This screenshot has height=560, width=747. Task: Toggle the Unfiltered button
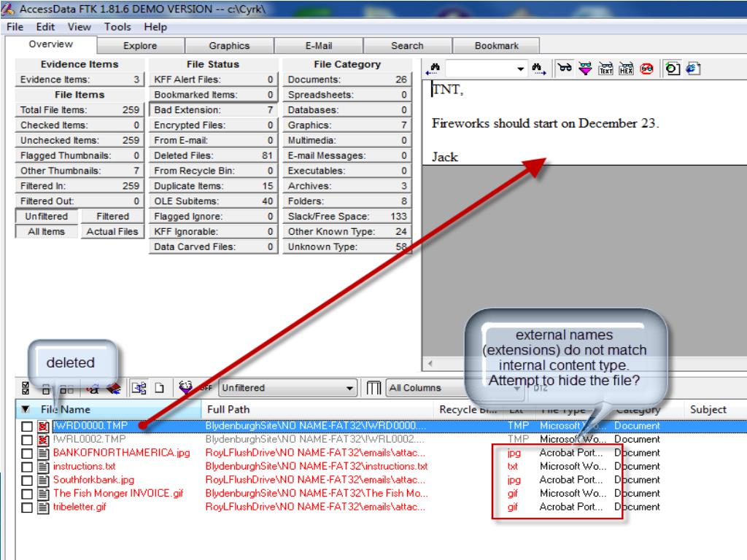point(46,216)
